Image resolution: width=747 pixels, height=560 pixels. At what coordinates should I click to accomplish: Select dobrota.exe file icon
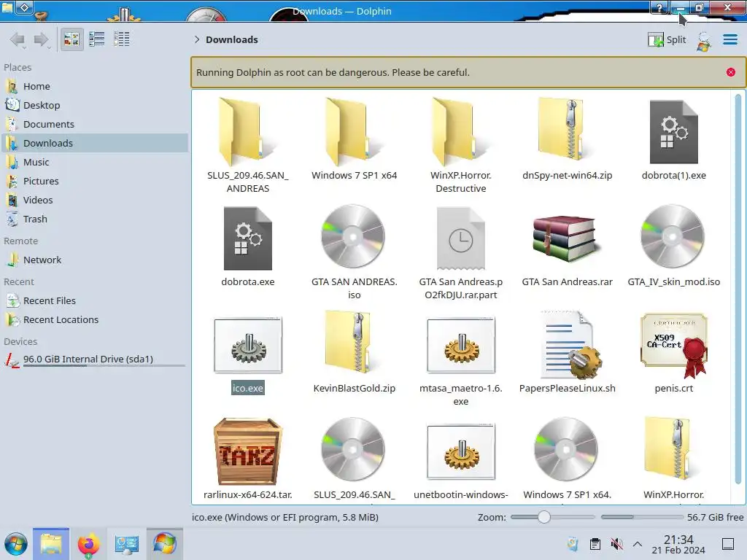(248, 238)
